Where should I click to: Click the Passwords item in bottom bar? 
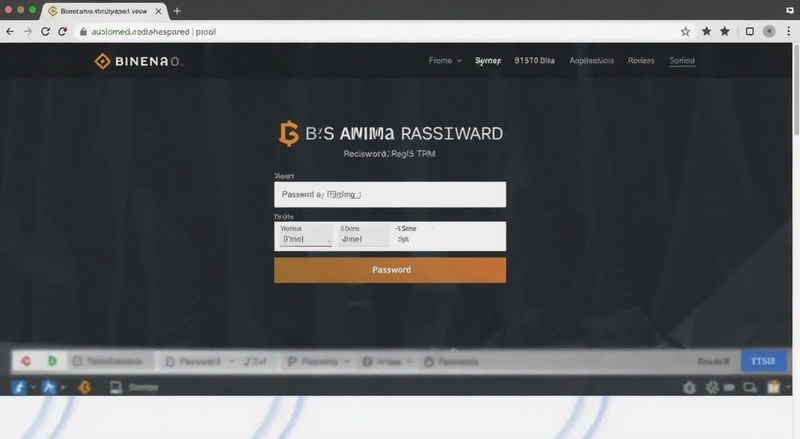[x=452, y=361]
